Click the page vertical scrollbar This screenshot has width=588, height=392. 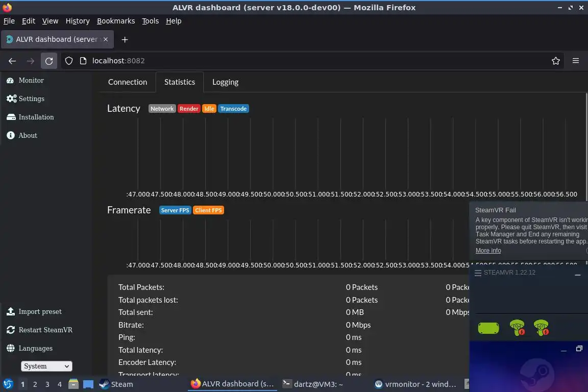(586, 148)
